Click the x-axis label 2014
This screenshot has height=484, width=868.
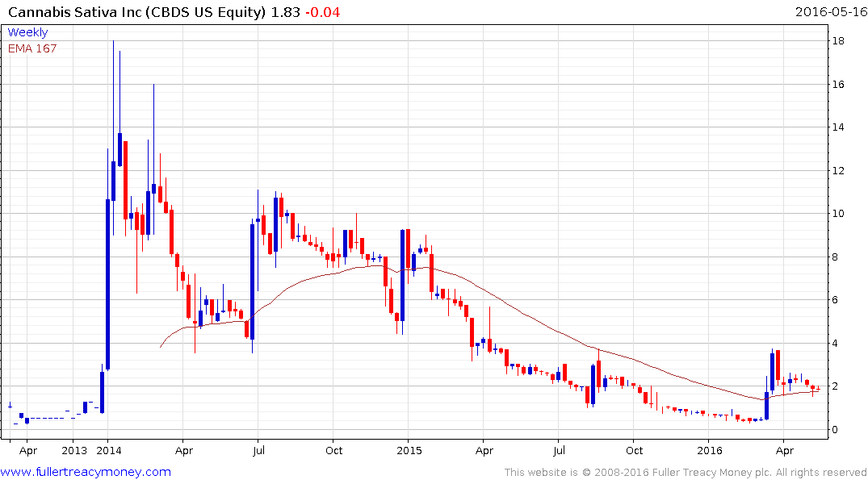[x=108, y=450]
